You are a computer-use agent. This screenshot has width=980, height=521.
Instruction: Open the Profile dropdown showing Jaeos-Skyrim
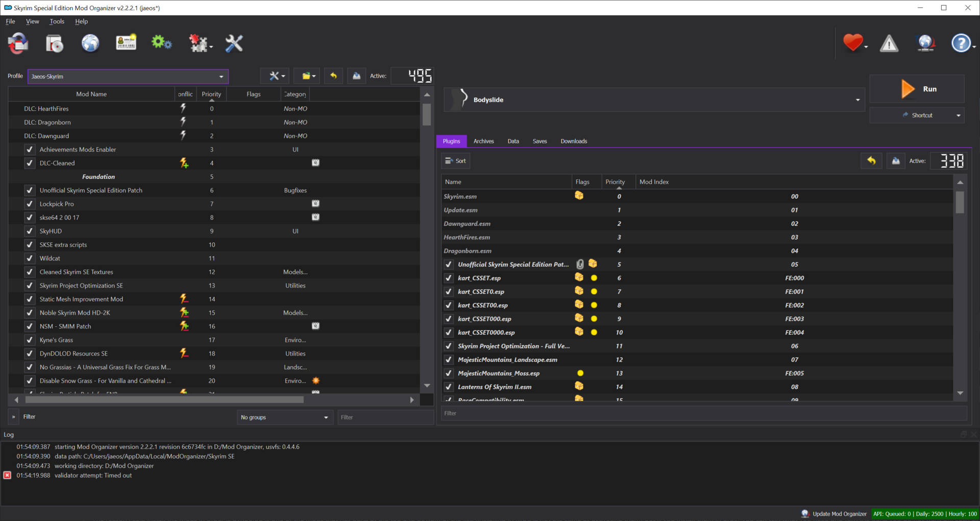point(128,77)
